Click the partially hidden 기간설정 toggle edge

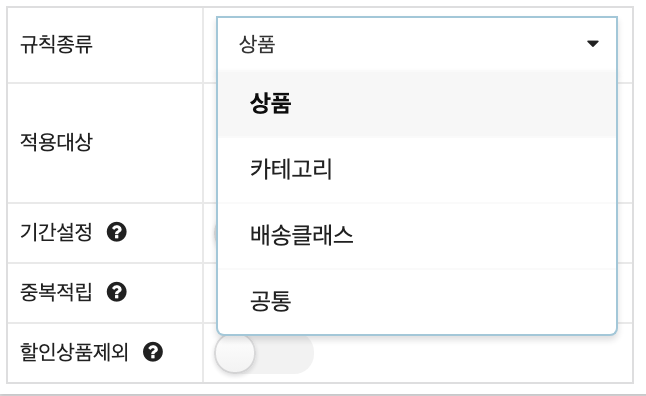tap(215, 233)
